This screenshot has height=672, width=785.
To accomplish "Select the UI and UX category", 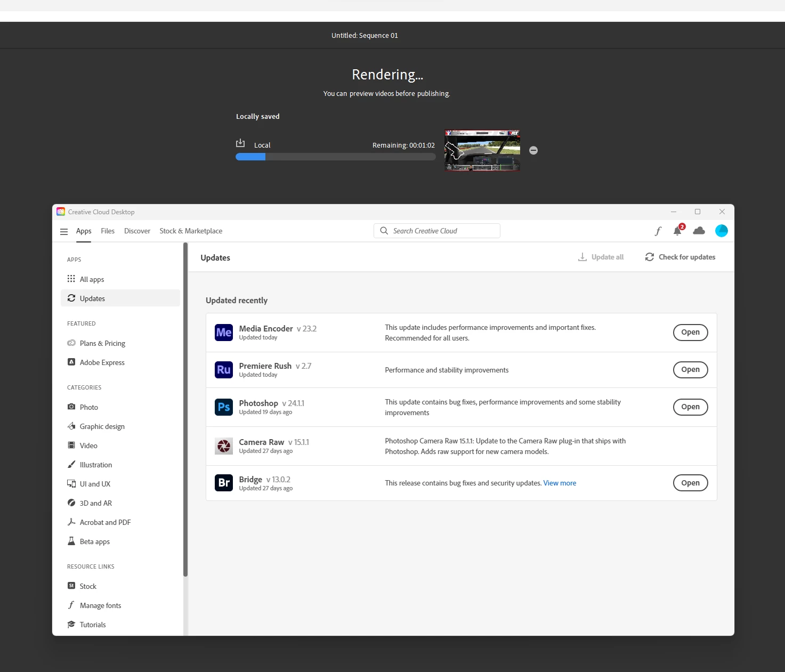I will pos(120,484).
